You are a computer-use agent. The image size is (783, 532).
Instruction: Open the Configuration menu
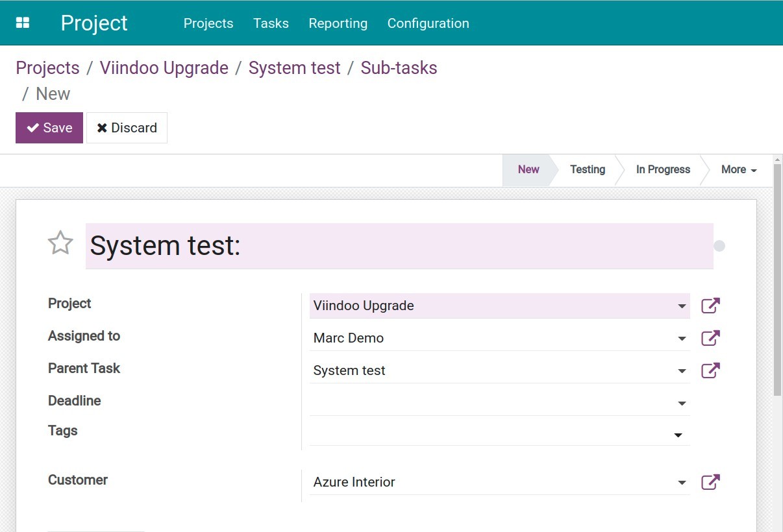point(428,23)
